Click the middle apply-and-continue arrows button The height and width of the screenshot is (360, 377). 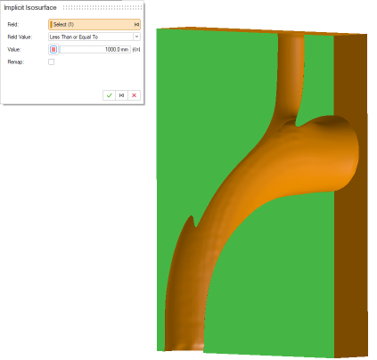point(122,95)
